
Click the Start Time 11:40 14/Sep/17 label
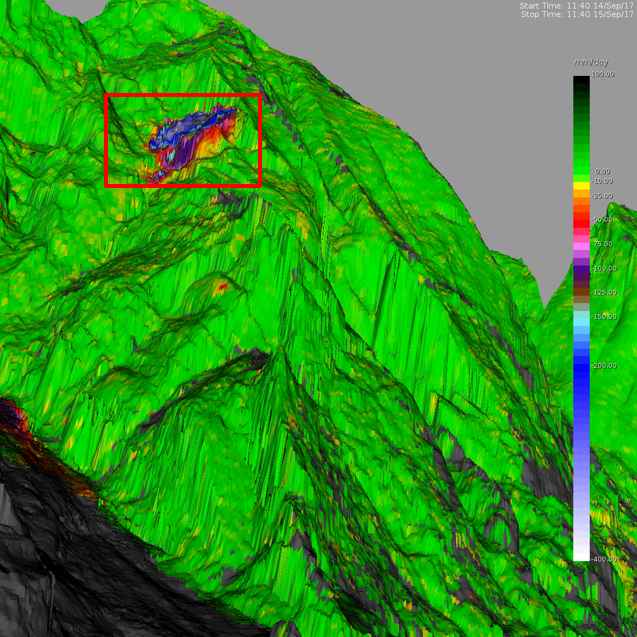tap(576, 6)
